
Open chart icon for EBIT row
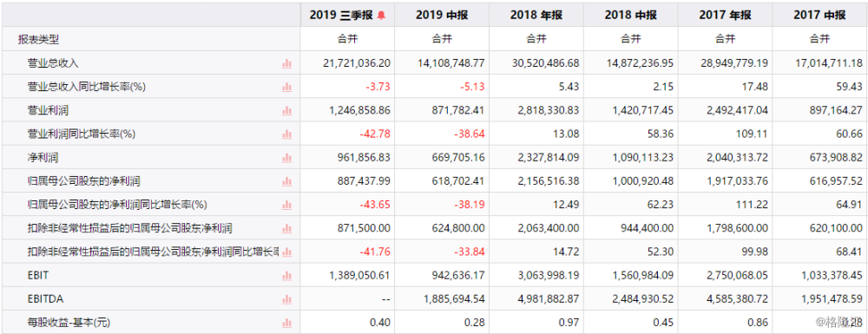[286, 275]
